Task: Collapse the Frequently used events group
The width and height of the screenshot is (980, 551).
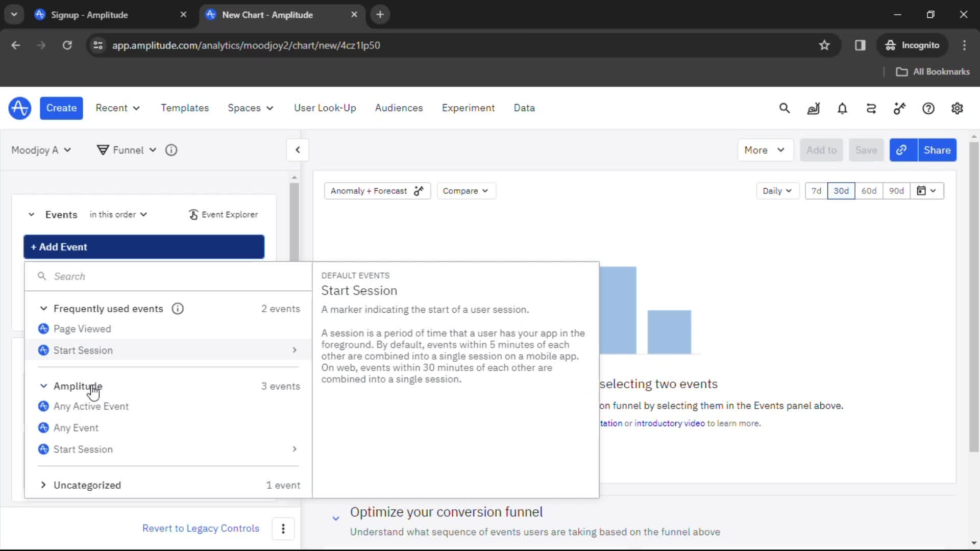Action: (43, 309)
